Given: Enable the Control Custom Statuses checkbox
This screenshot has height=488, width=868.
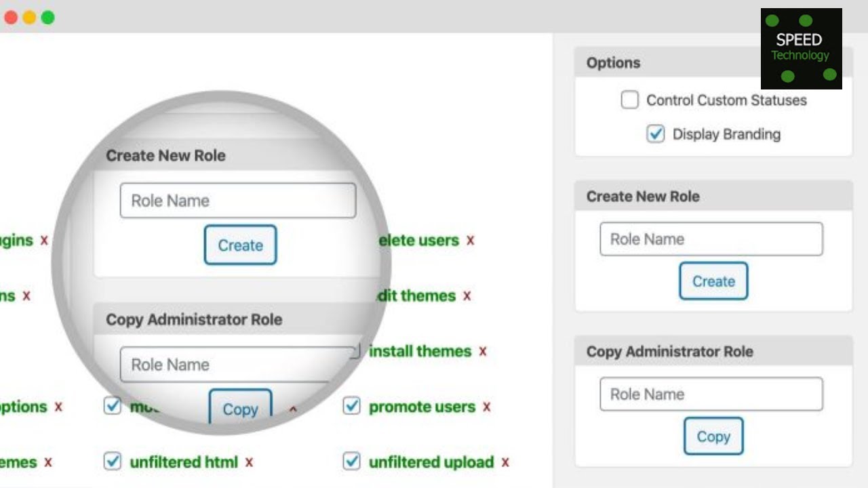Looking at the screenshot, I should (629, 100).
